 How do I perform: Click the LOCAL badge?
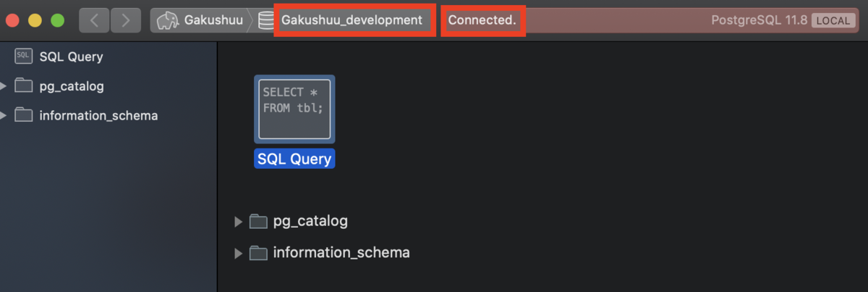tap(833, 20)
